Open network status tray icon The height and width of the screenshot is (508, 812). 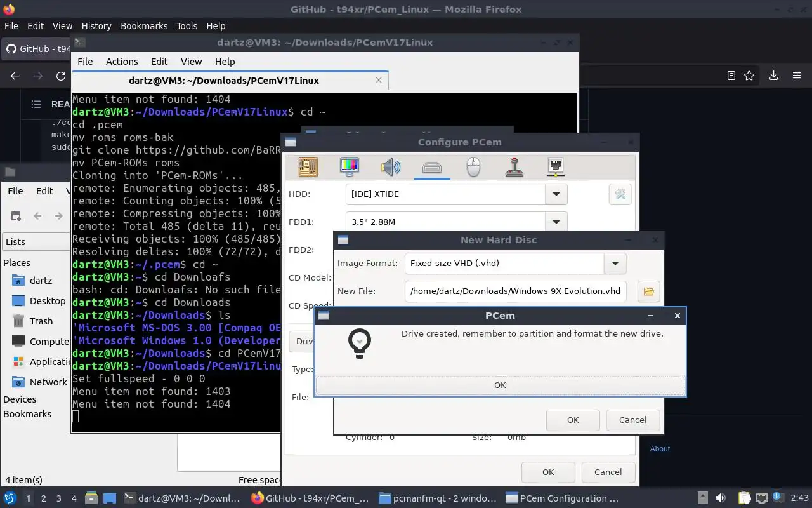coord(762,498)
